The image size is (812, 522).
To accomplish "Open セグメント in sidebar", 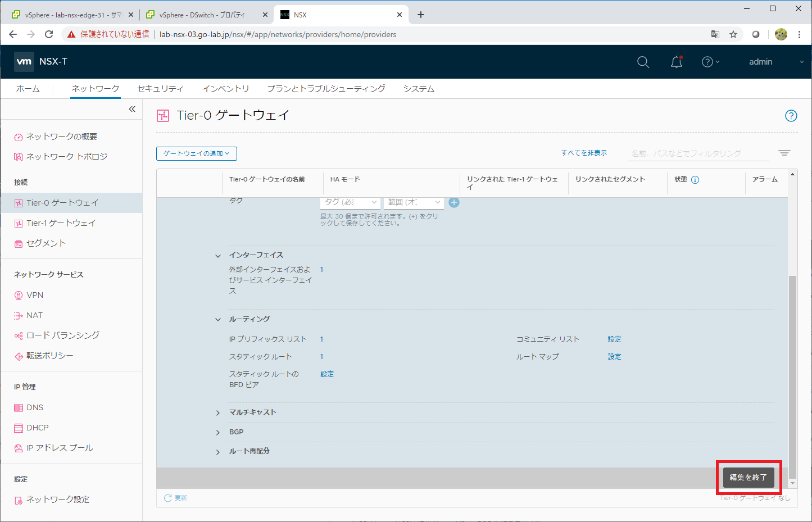I will coord(40,243).
